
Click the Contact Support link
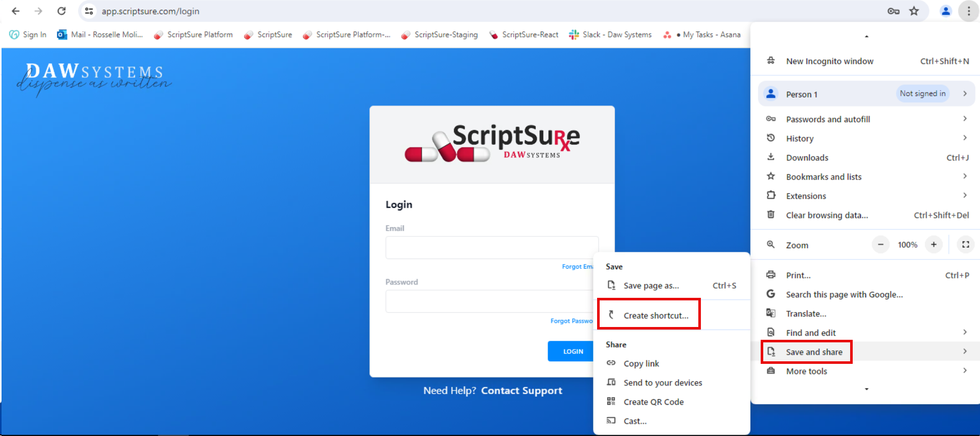click(x=521, y=390)
